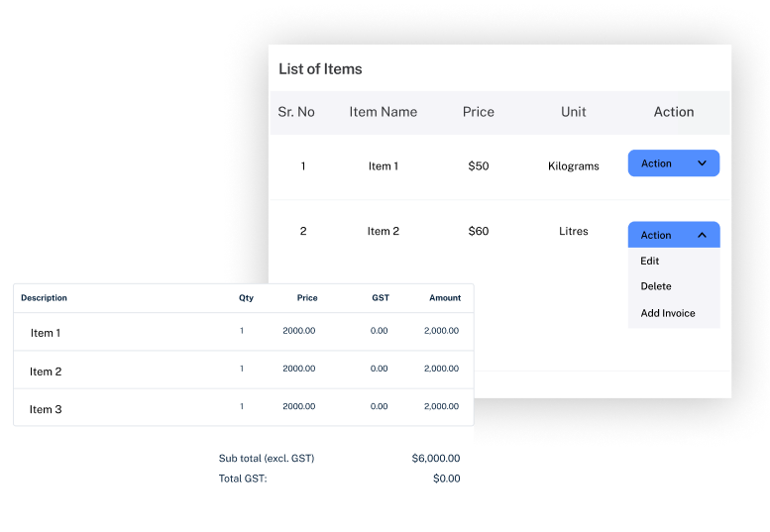770x532 pixels.
Task: Click the Unit column header
Action: [574, 112]
